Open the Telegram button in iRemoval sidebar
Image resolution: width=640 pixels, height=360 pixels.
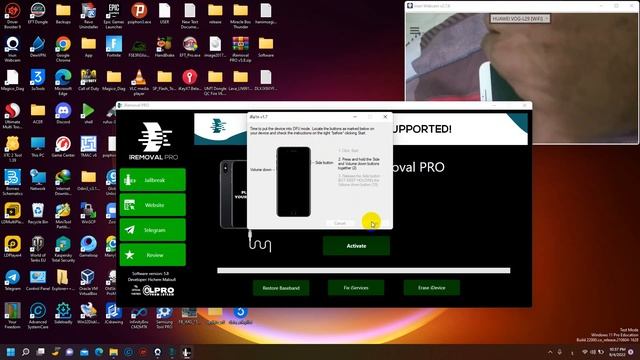(x=153, y=230)
